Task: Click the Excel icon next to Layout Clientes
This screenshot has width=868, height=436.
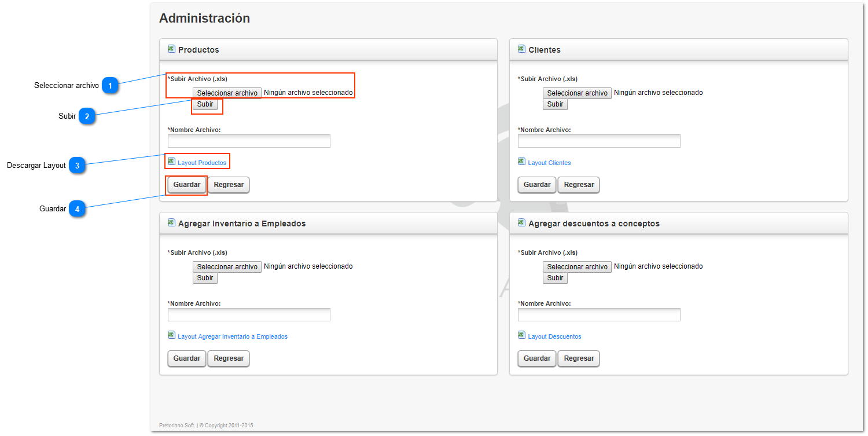Action: (x=521, y=162)
